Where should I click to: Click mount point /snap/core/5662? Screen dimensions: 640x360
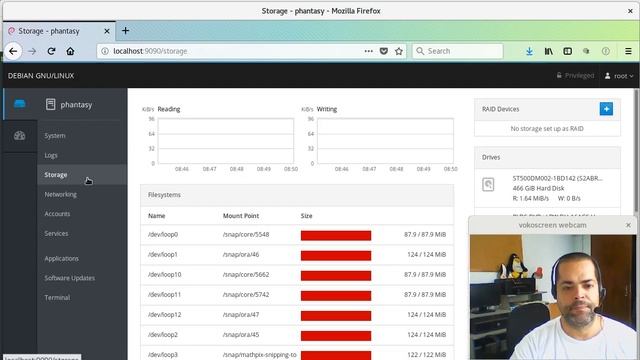point(246,275)
